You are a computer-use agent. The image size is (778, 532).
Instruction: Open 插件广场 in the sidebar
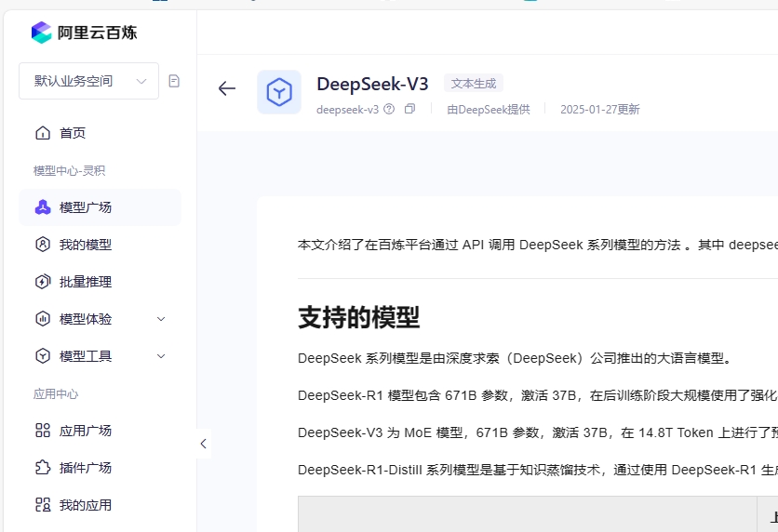point(100,468)
